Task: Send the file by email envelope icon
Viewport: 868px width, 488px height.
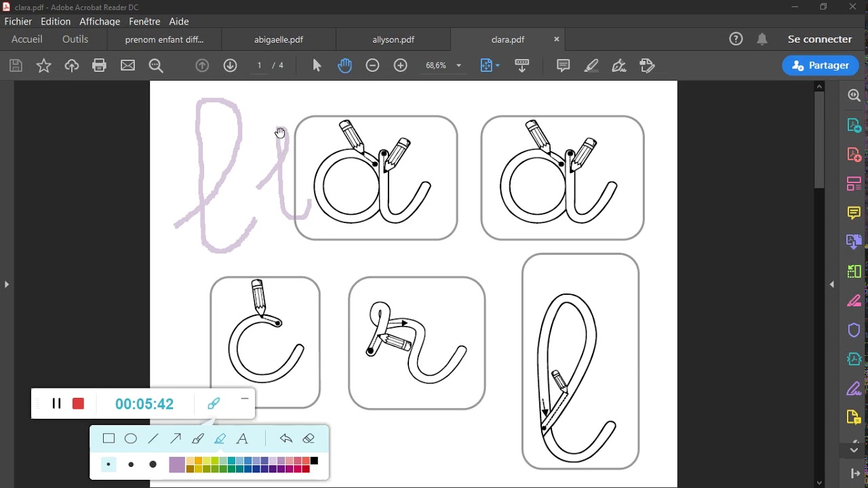Action: coord(128,66)
